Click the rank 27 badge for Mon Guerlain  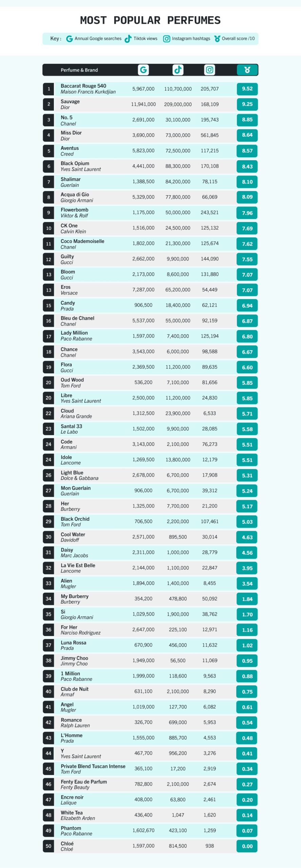click(49, 491)
